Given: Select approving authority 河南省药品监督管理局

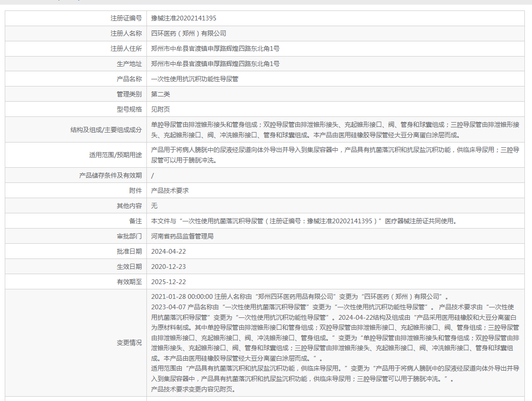Looking at the screenshot, I should point(182,236).
